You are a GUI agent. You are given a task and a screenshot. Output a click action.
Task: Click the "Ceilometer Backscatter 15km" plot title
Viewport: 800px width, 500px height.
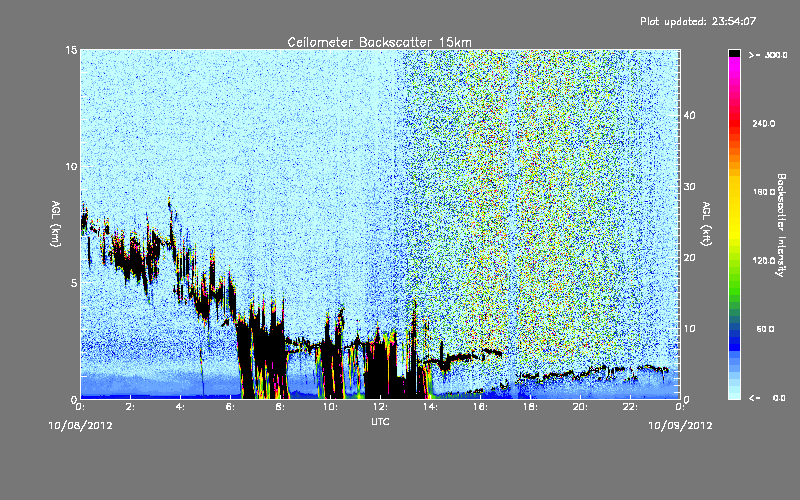click(x=379, y=42)
